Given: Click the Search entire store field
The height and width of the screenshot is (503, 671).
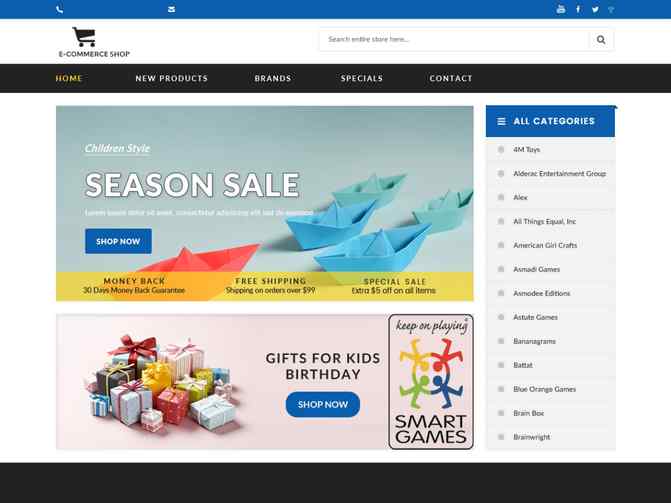Looking at the screenshot, I should click(454, 39).
